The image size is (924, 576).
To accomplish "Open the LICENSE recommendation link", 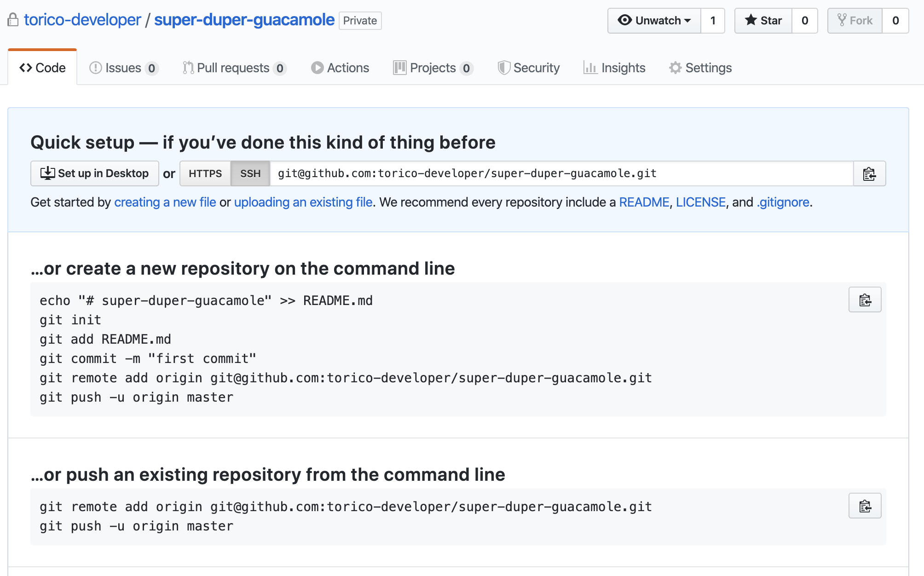I will 701,202.
